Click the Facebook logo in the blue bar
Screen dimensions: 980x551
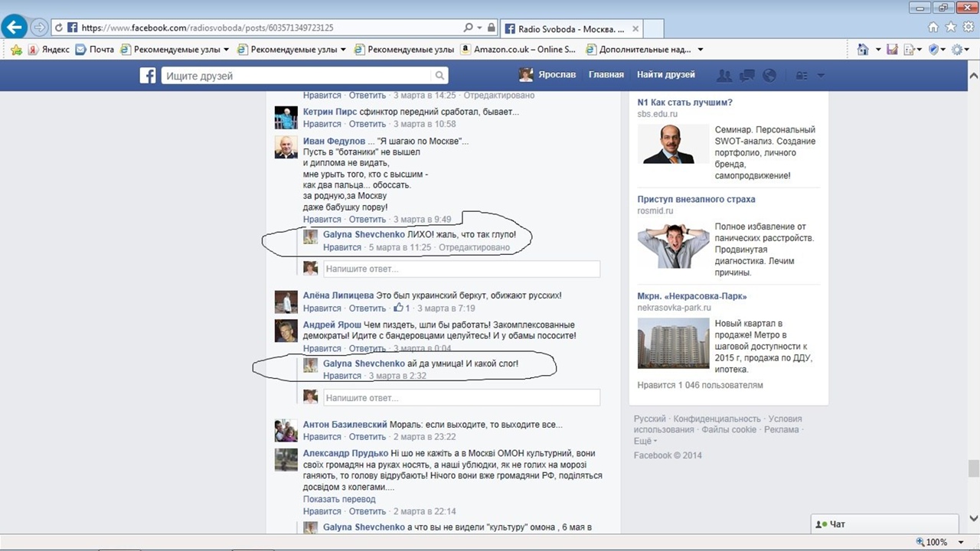(x=148, y=76)
